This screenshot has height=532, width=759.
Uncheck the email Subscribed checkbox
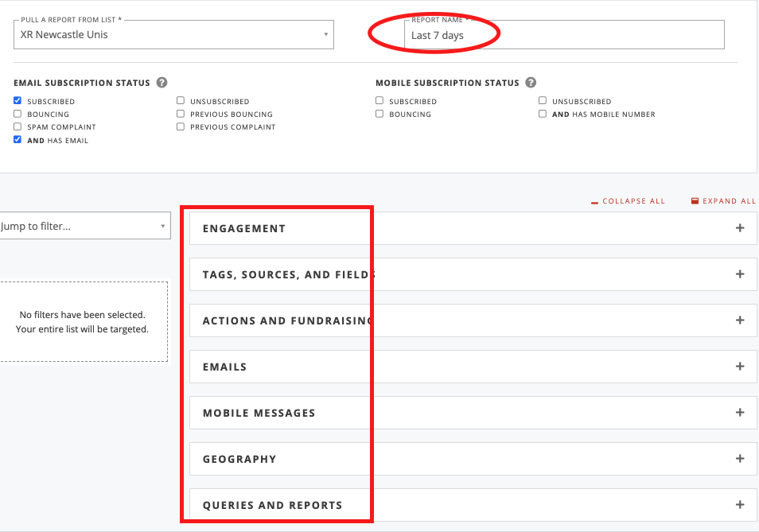point(18,101)
